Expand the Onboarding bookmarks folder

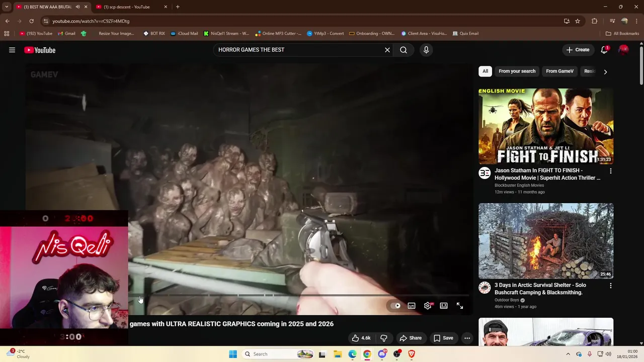tap(372, 34)
